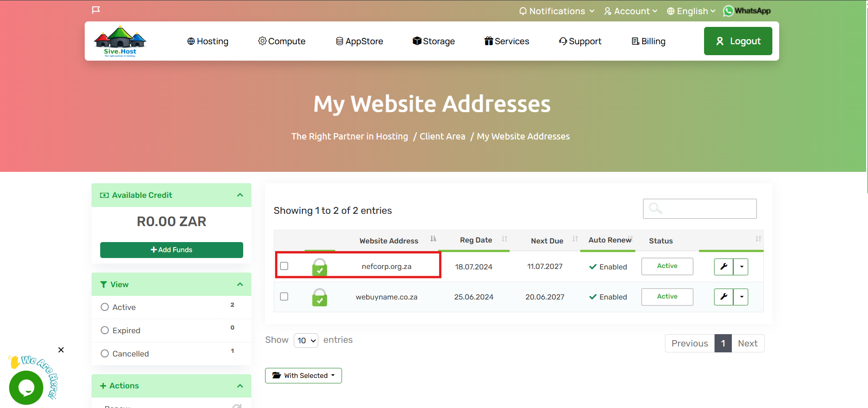Click the wrench manage icon for webuyname.co.za

(x=724, y=297)
